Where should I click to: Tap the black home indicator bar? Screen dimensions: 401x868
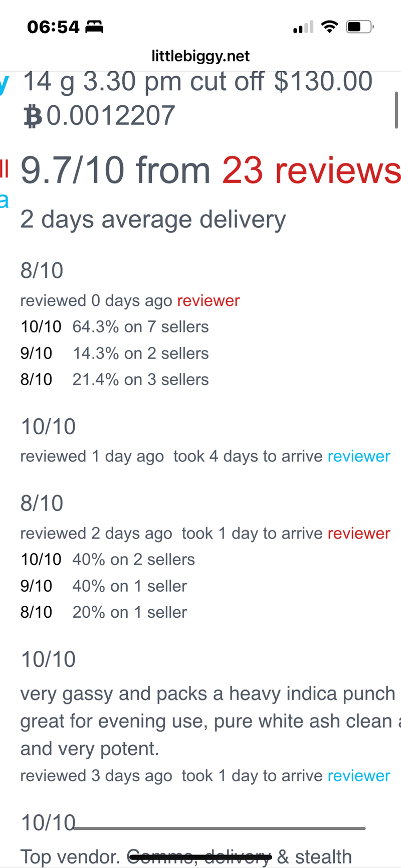pyautogui.click(x=200, y=857)
